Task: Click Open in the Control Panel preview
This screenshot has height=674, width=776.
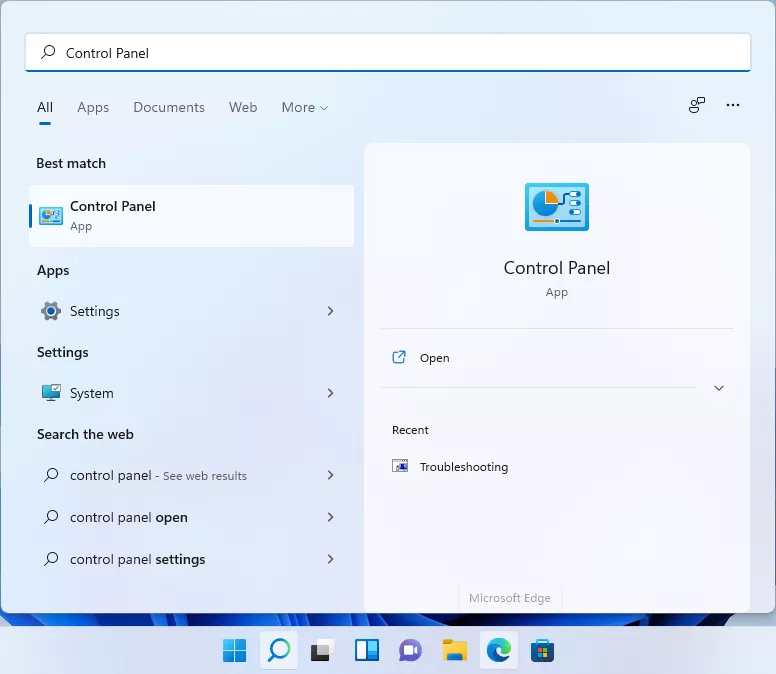Action: click(x=434, y=358)
